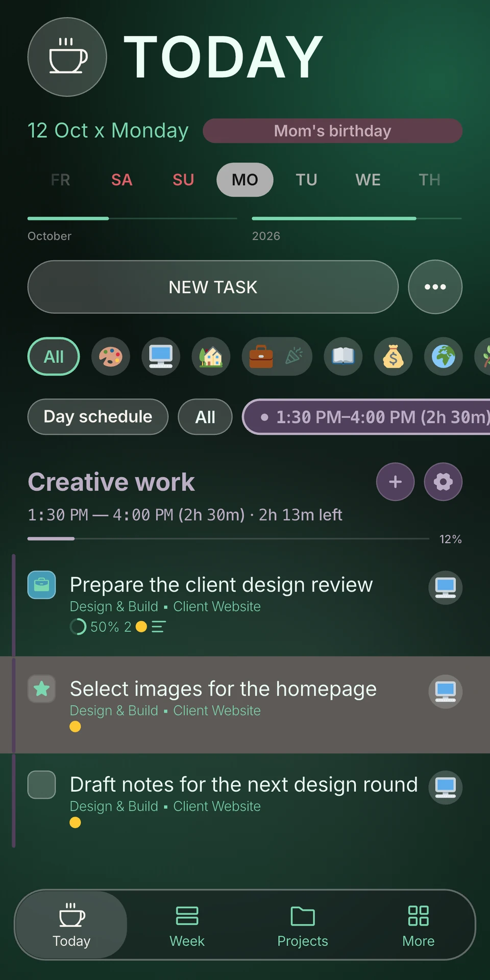Open Design & Build project under Prepare task
490x980 pixels.
[x=114, y=606]
